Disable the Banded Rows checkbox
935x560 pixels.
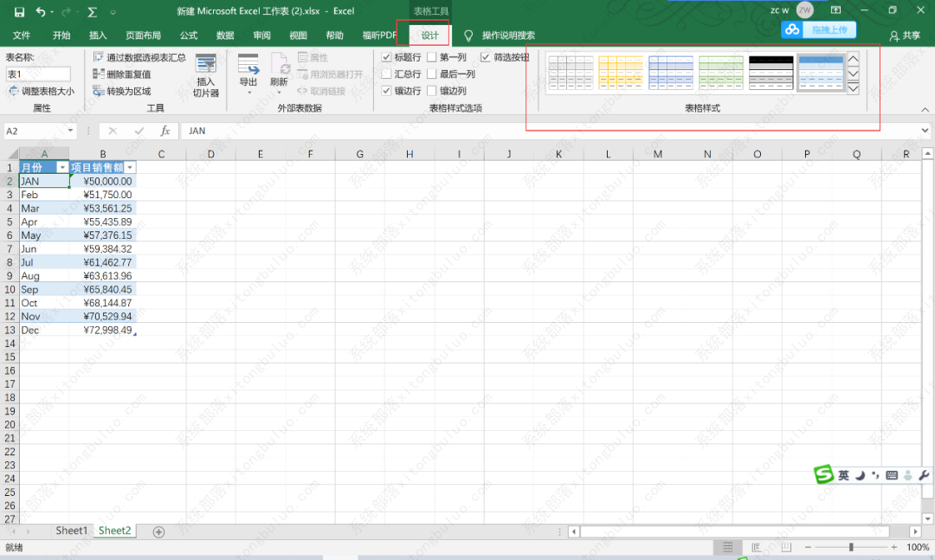[384, 90]
